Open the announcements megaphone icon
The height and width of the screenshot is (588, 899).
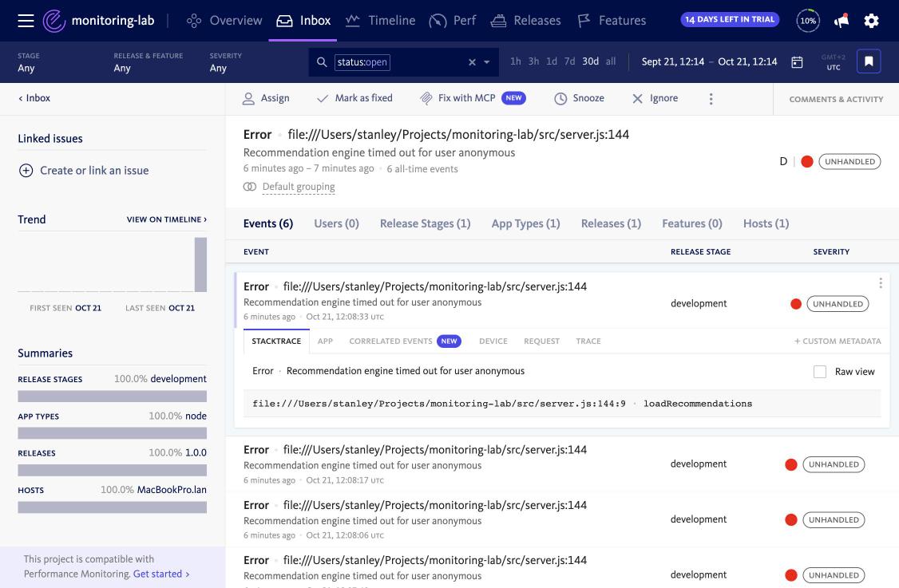(x=841, y=21)
